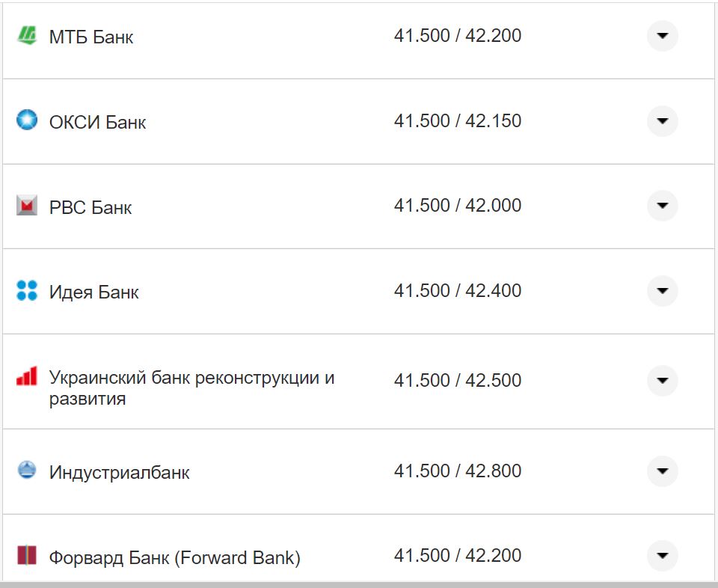Open the МТБ Банк page link
The height and width of the screenshot is (588, 718).
click(x=90, y=37)
